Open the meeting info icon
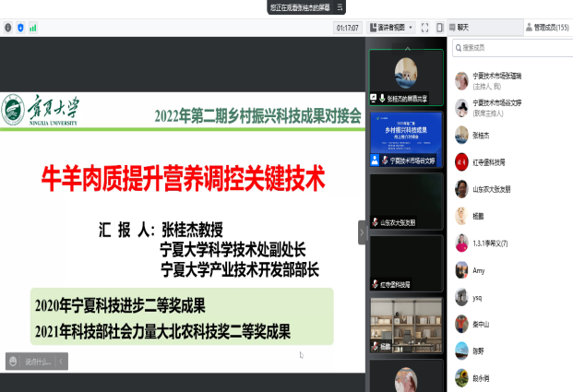573x392 pixels. (x=8, y=28)
